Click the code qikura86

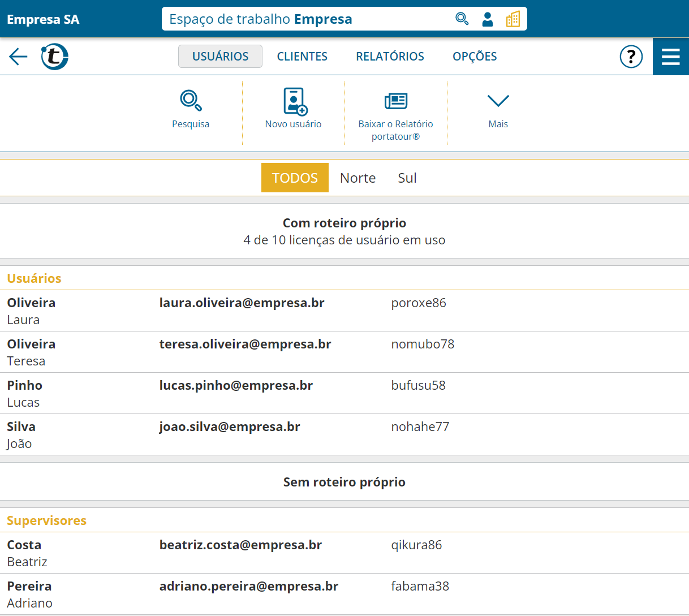pos(416,545)
